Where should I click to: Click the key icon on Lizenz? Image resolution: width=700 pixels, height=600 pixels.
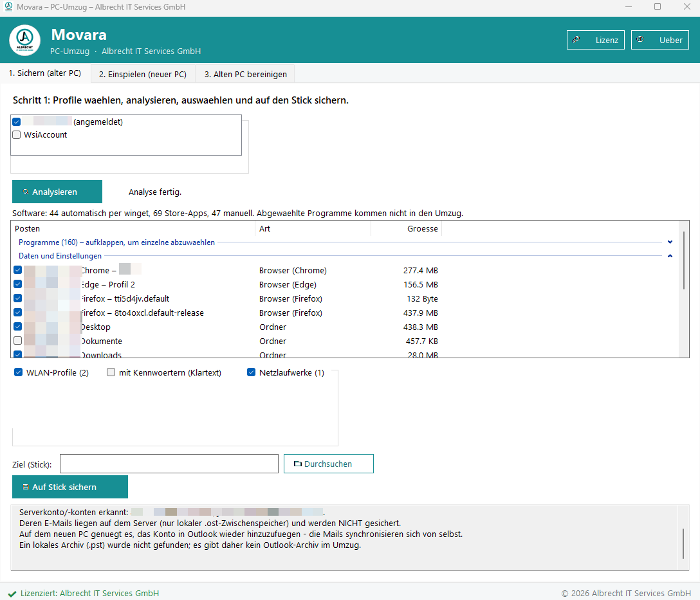click(576, 40)
